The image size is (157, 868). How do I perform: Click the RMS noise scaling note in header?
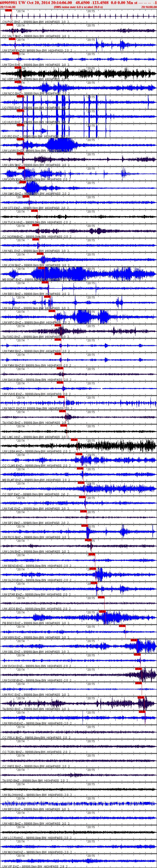(78, 7)
